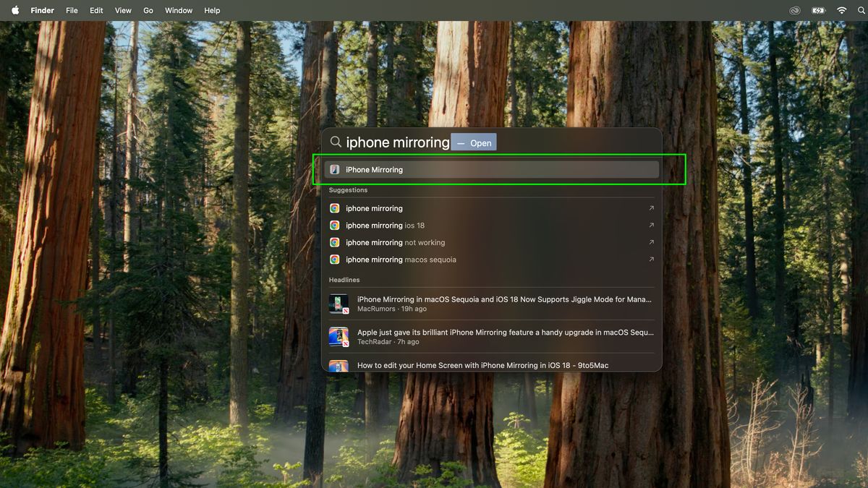
Task: Click the Chrome icon beside 'iphone mirroring macos sequoia'
Action: (x=335, y=260)
